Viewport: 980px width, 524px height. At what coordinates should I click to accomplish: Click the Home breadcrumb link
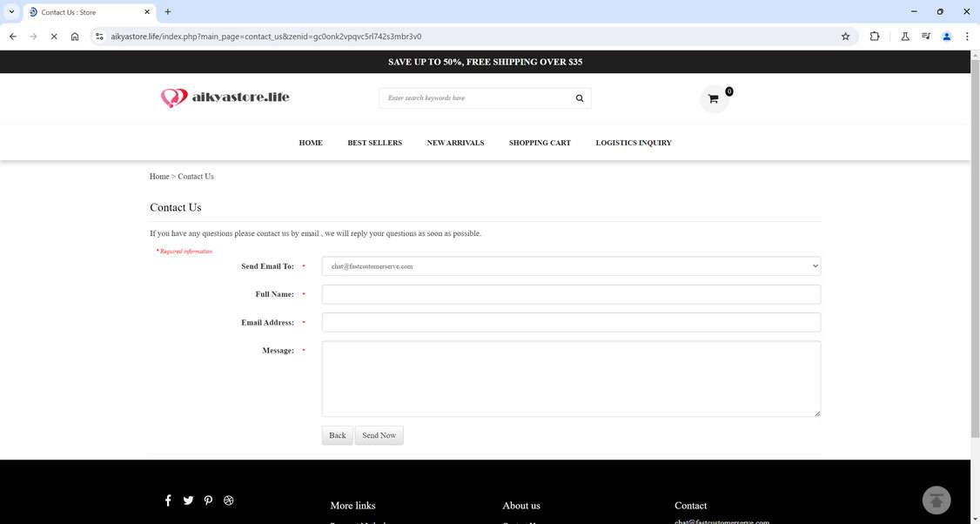point(159,177)
